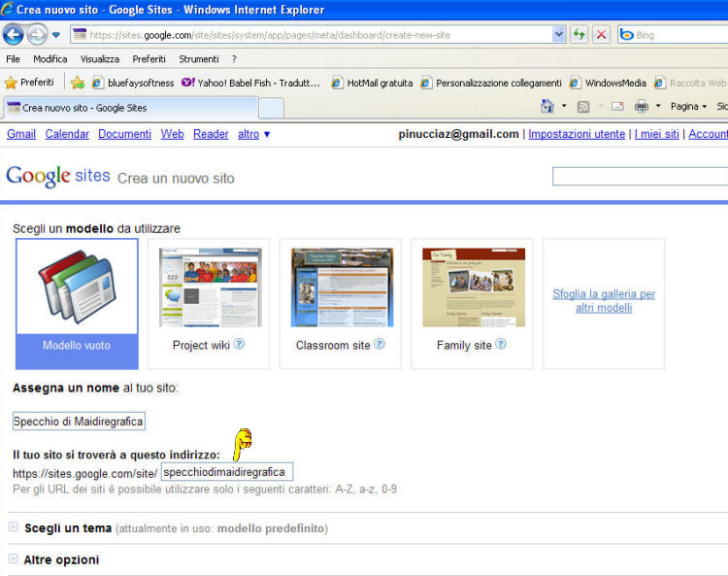Select the Family site template thumbnail
Image resolution: width=728 pixels, height=576 pixels.
click(x=474, y=288)
